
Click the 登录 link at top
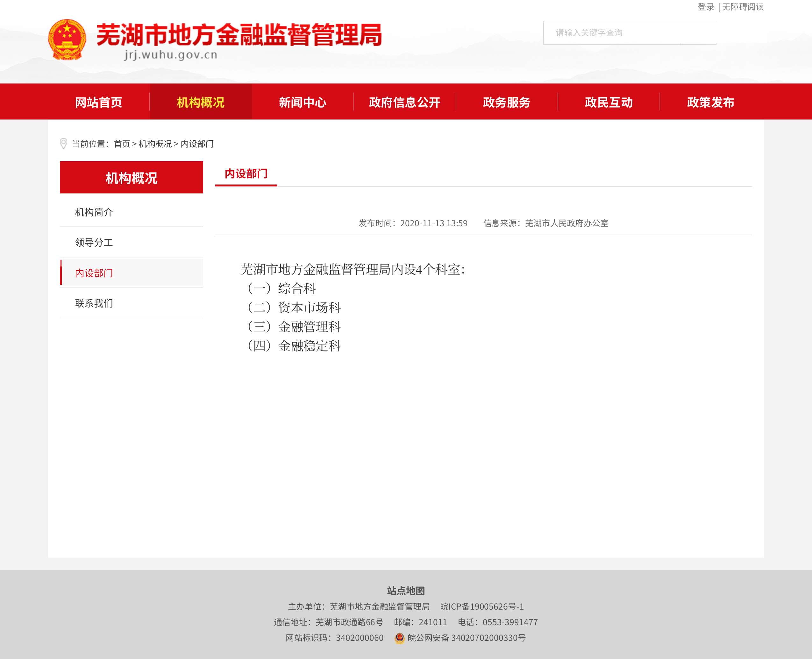[706, 7]
